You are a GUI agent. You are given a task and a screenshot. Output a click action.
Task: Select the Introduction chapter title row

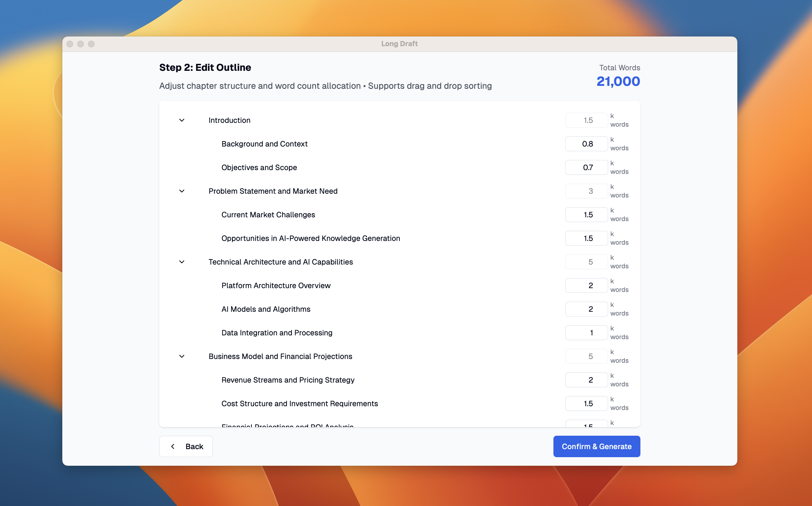(x=229, y=120)
